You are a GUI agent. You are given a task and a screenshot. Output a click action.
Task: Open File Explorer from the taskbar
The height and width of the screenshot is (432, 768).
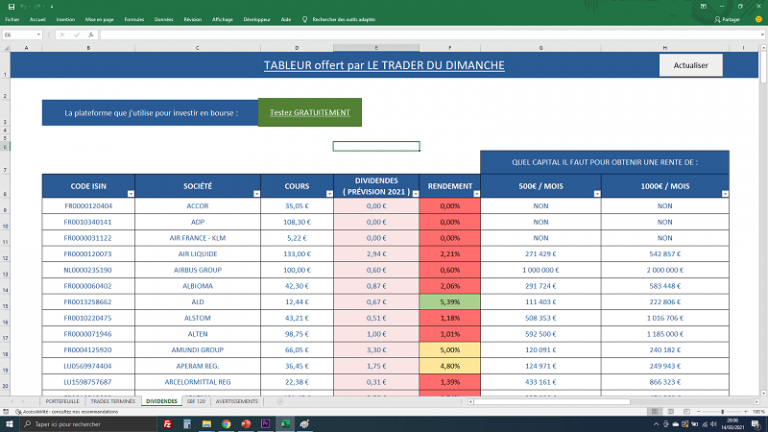pos(207,424)
